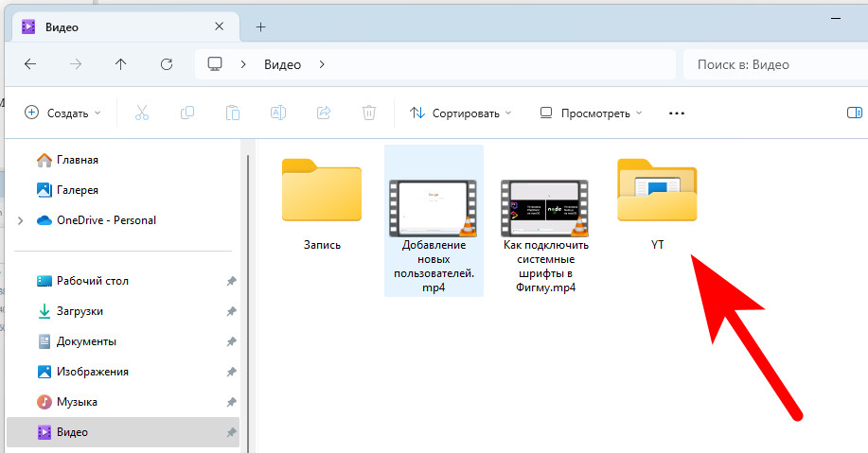Open the Просмотреть view dropdown
868x453 pixels.
point(591,113)
